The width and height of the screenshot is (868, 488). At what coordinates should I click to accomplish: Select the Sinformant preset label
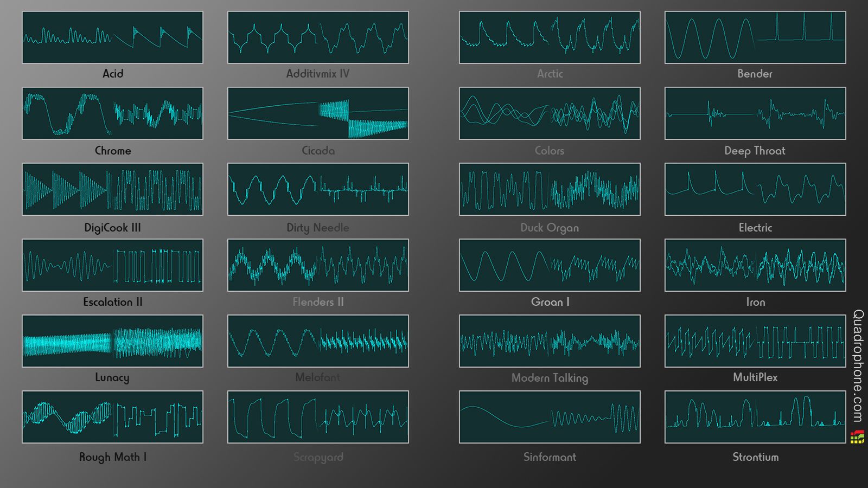pos(550,457)
